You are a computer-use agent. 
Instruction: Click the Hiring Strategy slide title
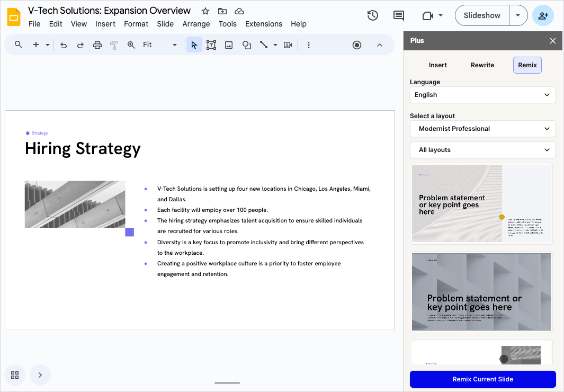(83, 149)
